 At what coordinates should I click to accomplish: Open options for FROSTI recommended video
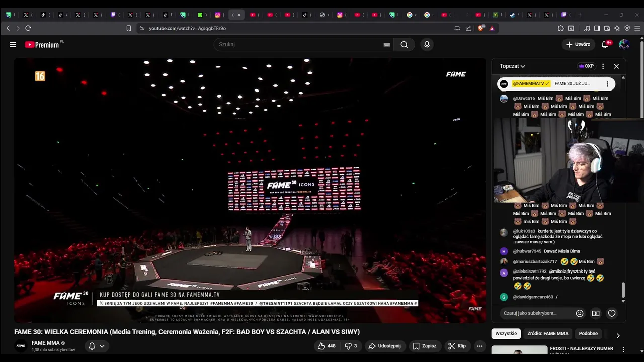[623, 349]
